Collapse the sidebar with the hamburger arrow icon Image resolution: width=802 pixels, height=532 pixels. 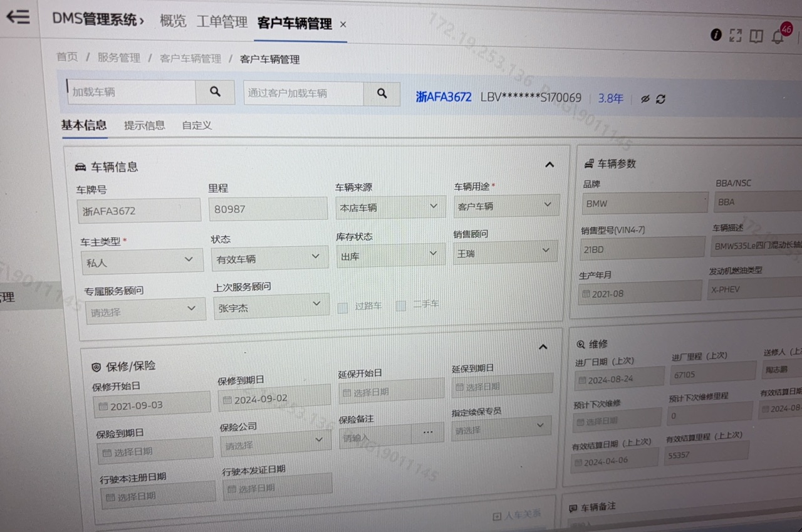click(x=18, y=17)
